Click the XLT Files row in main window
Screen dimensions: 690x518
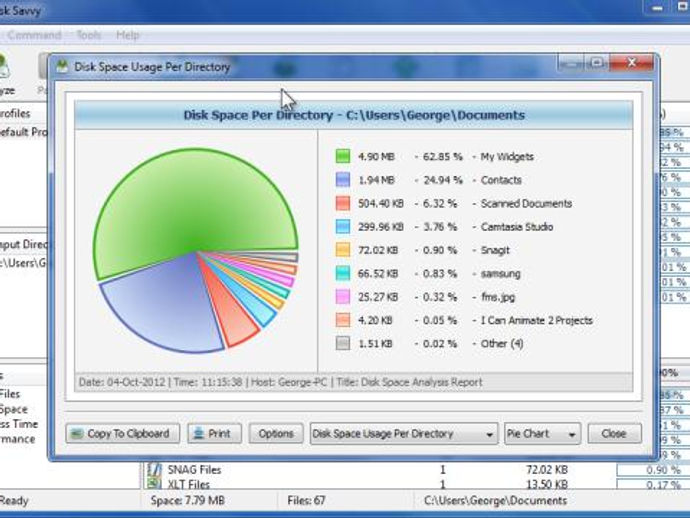click(416, 484)
